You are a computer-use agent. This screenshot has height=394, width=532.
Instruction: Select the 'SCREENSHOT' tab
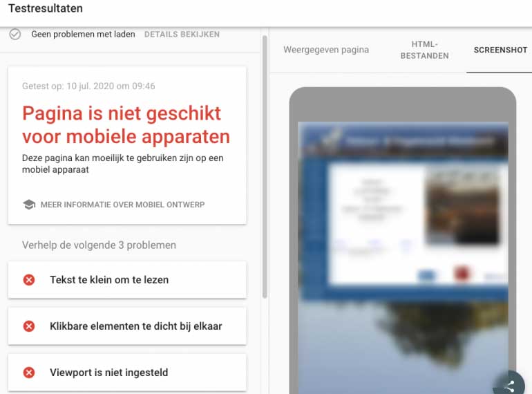tap(500, 50)
